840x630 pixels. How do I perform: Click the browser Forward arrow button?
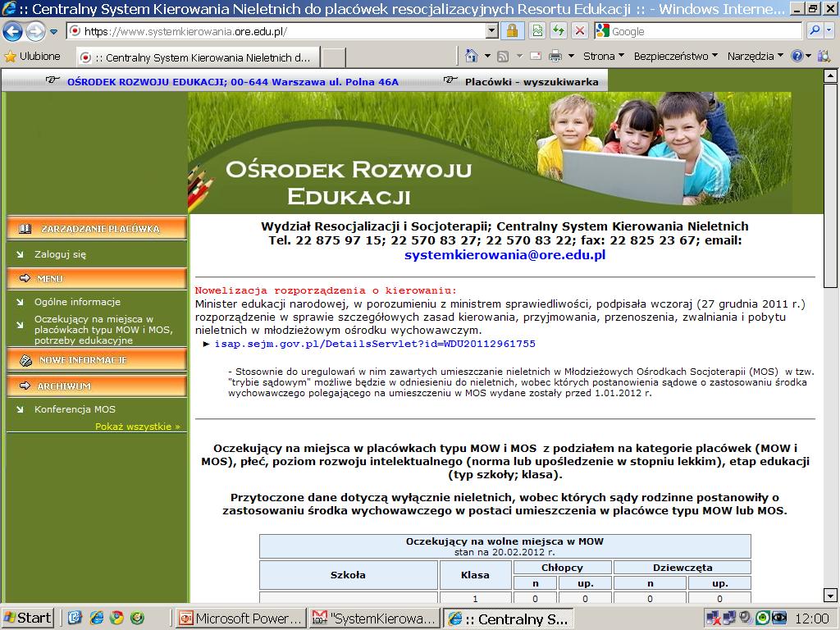coord(36,32)
